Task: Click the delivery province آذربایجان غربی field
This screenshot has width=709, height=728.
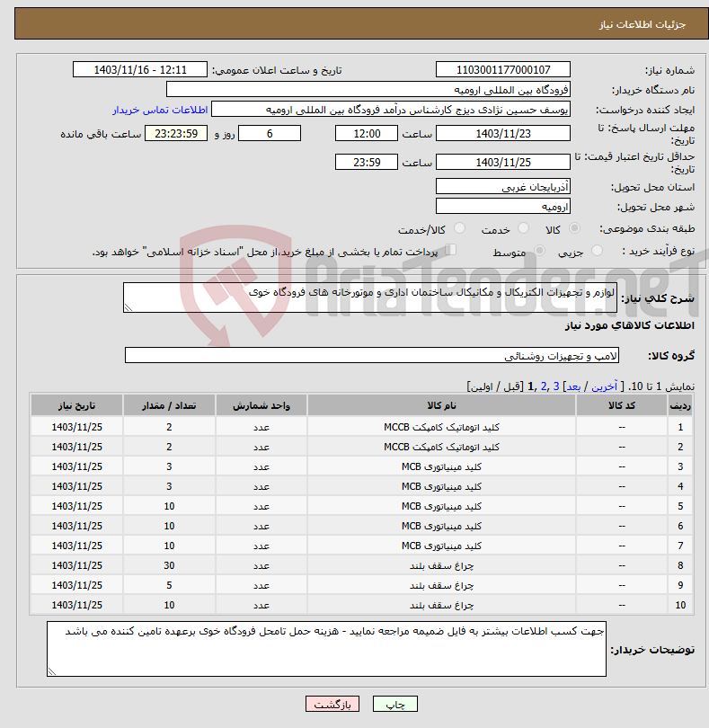Action: point(503,187)
